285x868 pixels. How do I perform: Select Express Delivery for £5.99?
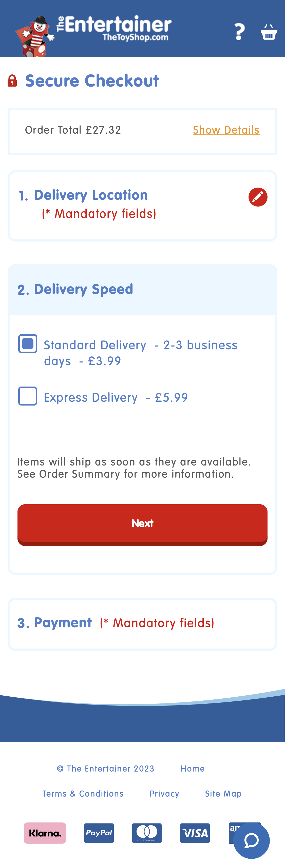(28, 397)
